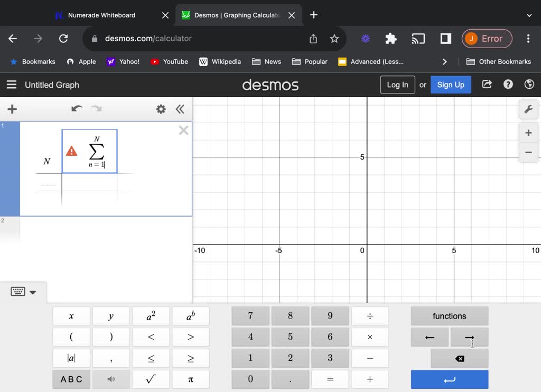Click the expression list settings gear

coord(161,109)
